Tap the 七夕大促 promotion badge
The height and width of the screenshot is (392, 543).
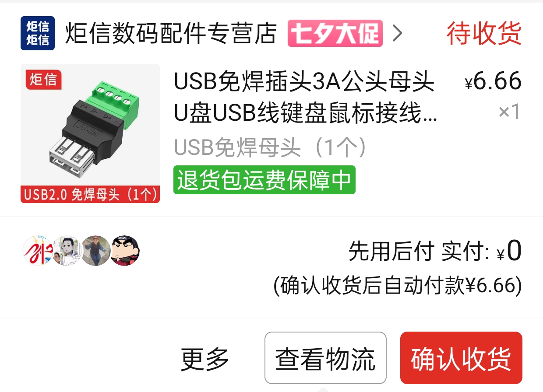[x=335, y=33]
